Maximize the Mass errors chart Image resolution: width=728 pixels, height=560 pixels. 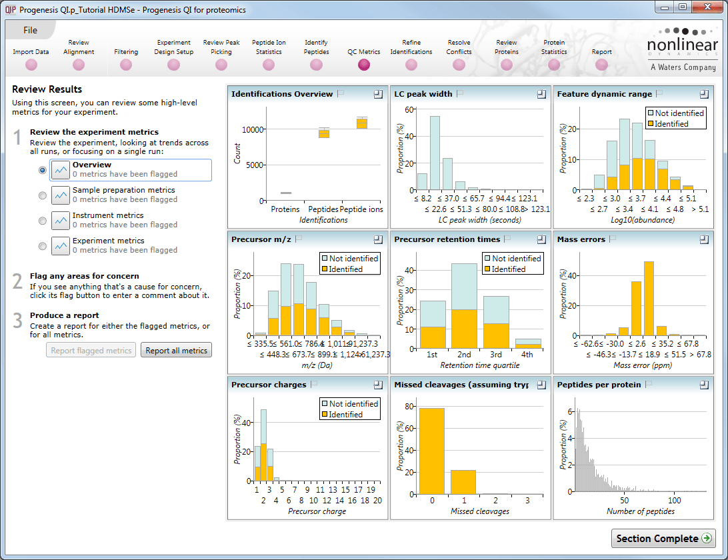coord(704,239)
